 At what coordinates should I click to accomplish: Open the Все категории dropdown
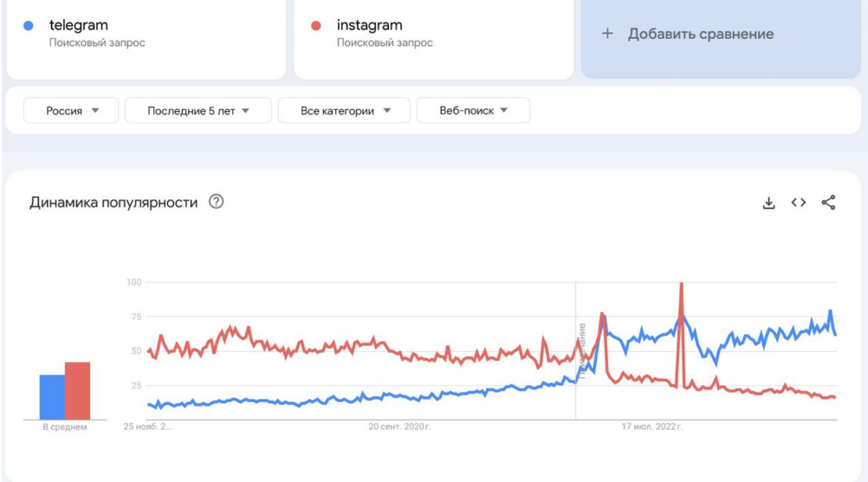click(x=345, y=110)
